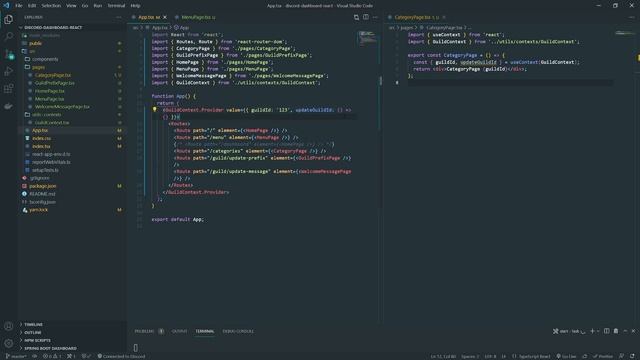Open the Explorer view in activity bar
640x360 pixels.
pyautogui.click(x=8, y=19)
